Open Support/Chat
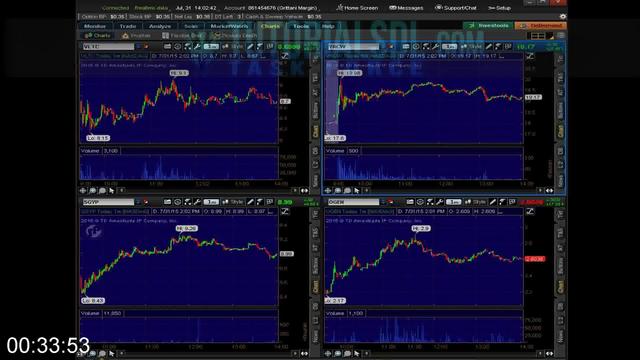Viewport: 640px width, 360px height. (456, 8)
